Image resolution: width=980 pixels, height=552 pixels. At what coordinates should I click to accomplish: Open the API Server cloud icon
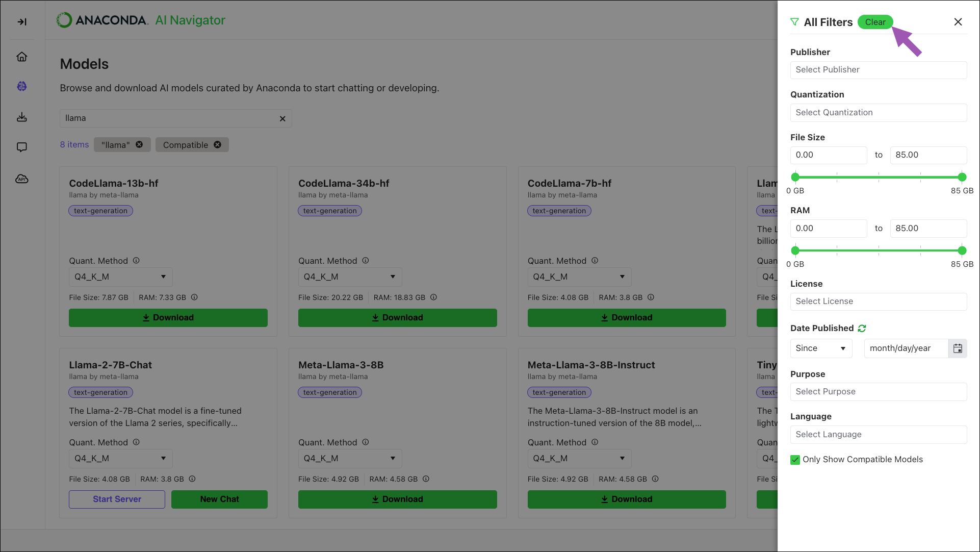tap(22, 179)
